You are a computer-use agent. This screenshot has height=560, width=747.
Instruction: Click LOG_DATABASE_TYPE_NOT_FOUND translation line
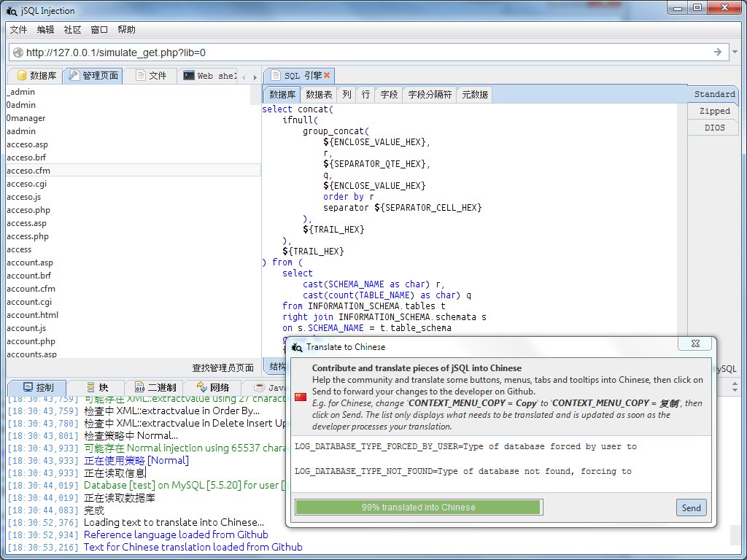pos(463,471)
